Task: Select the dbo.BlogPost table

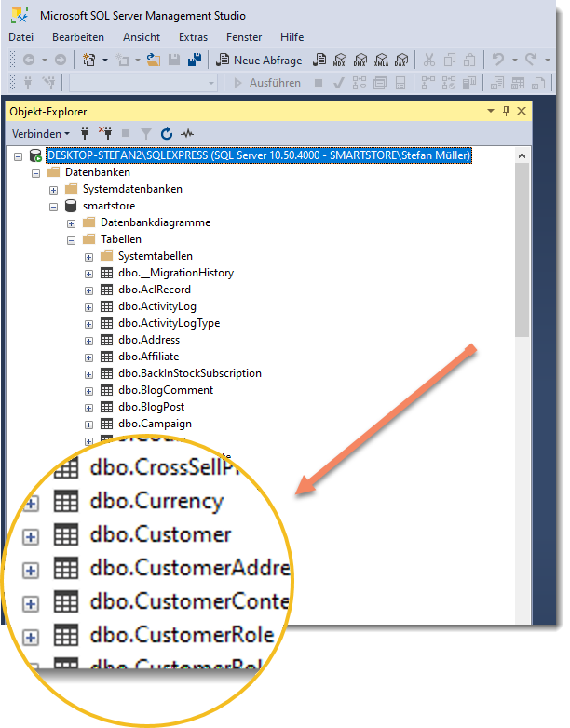Action: [151, 407]
